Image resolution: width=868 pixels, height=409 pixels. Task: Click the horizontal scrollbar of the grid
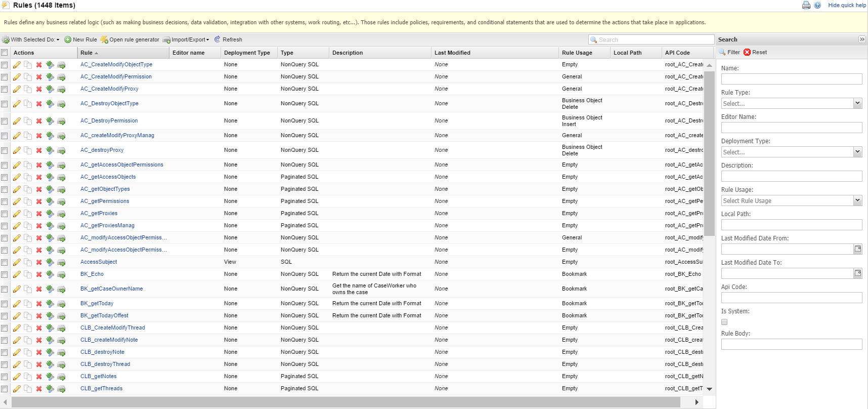tap(346, 402)
